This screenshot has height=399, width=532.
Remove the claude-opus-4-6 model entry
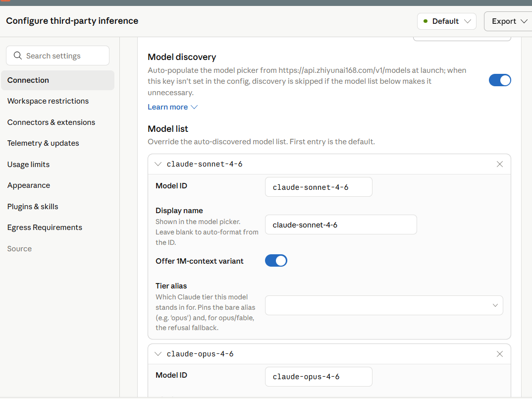tap(499, 354)
